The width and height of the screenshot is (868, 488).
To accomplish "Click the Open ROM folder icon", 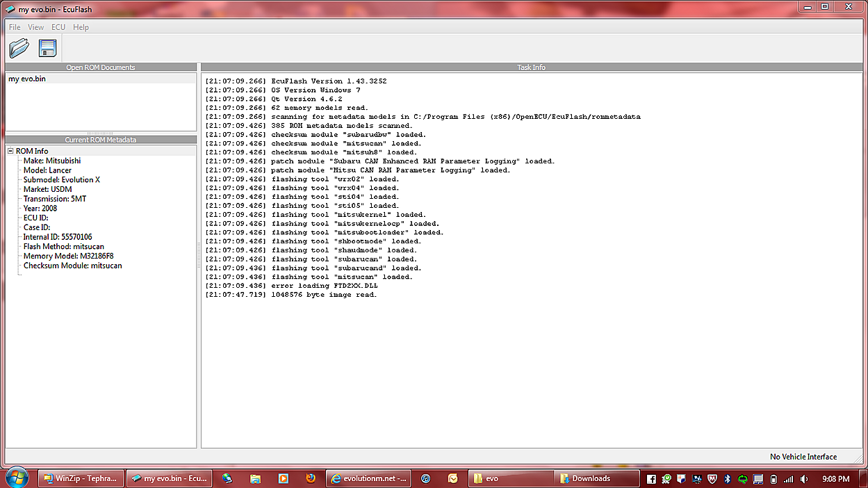I will click(19, 48).
